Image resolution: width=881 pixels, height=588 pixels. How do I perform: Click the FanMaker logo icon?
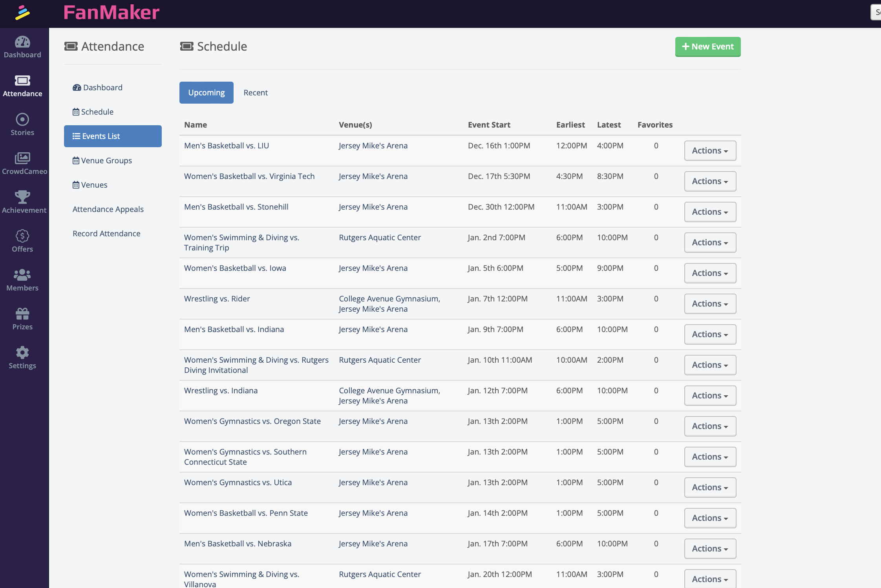tap(22, 13)
